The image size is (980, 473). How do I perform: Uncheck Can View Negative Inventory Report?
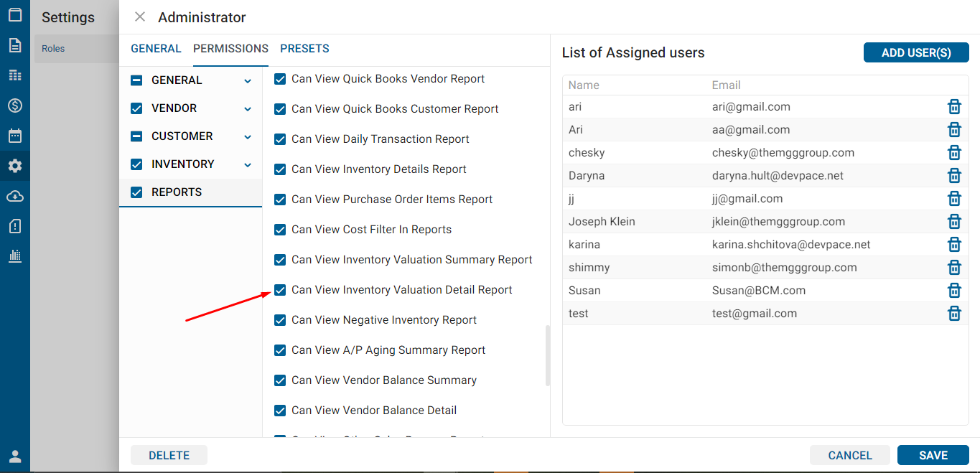281,320
